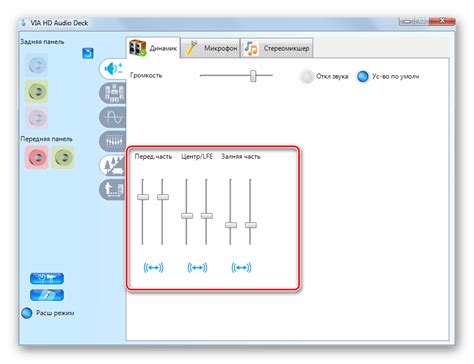Toggle the Откл звука mute button

(306, 76)
